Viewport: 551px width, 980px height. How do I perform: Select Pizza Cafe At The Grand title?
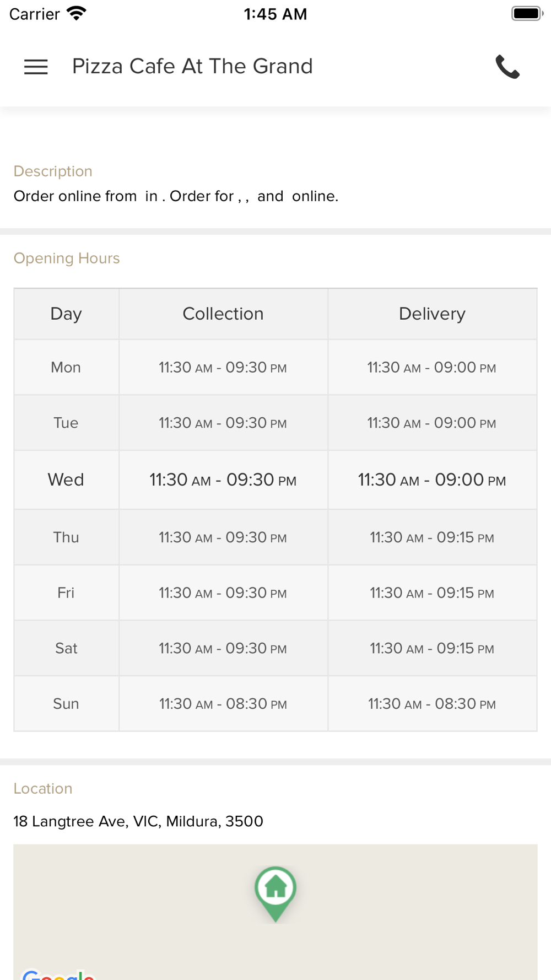(x=192, y=66)
